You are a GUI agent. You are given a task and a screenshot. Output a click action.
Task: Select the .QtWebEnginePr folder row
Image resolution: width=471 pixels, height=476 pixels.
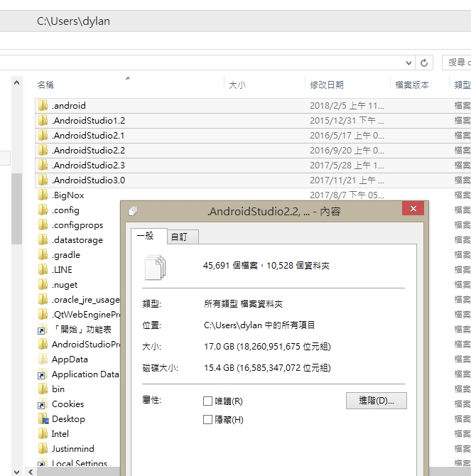click(x=79, y=314)
